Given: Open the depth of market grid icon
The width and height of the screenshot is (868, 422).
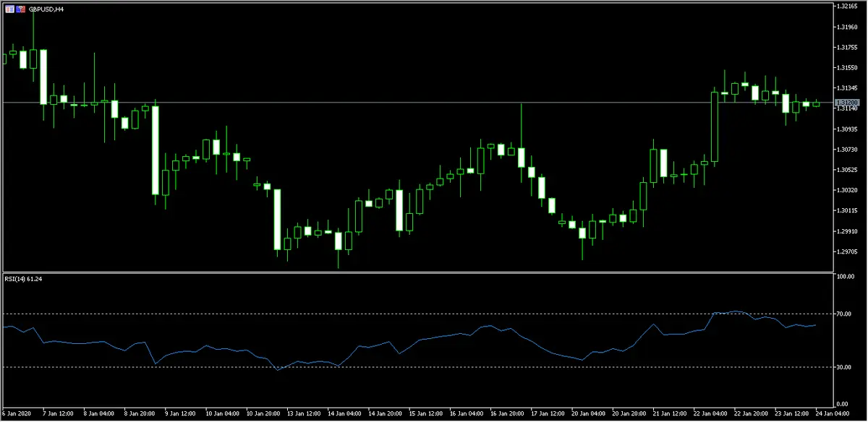Looking at the screenshot, I should [x=9, y=9].
